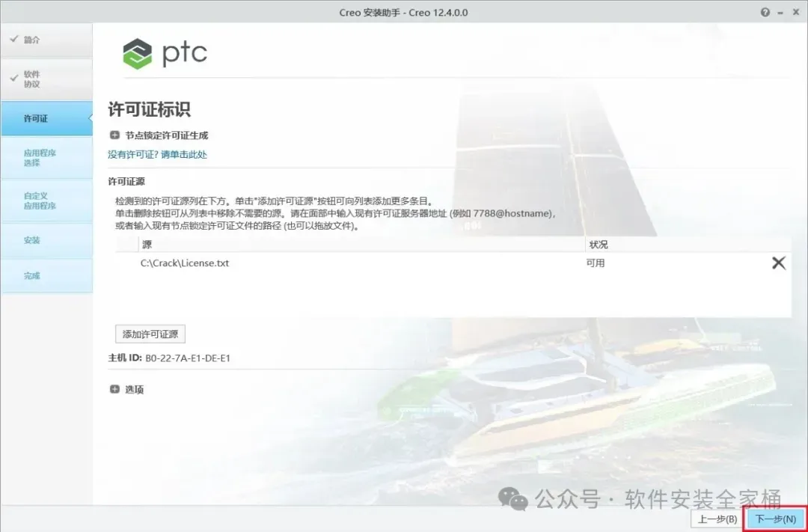The height and width of the screenshot is (532, 808).
Task: Select the 安装 step in sidebar
Action: [x=46, y=240]
